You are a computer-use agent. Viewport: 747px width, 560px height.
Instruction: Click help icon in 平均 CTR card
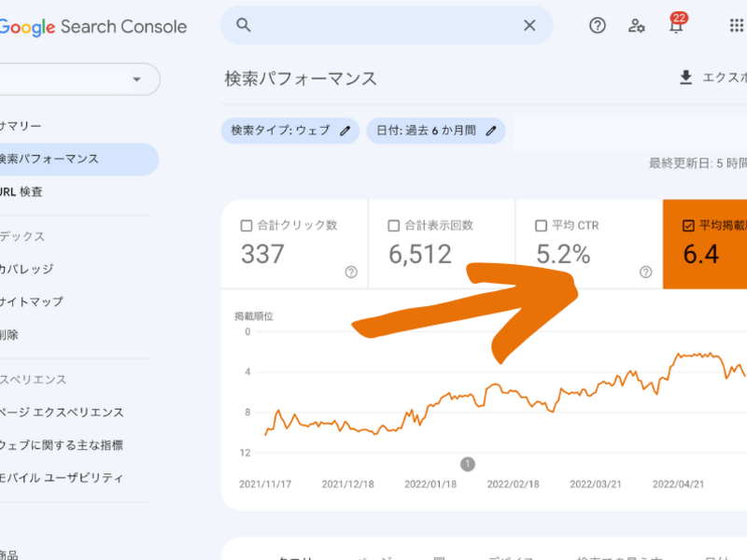tap(645, 273)
